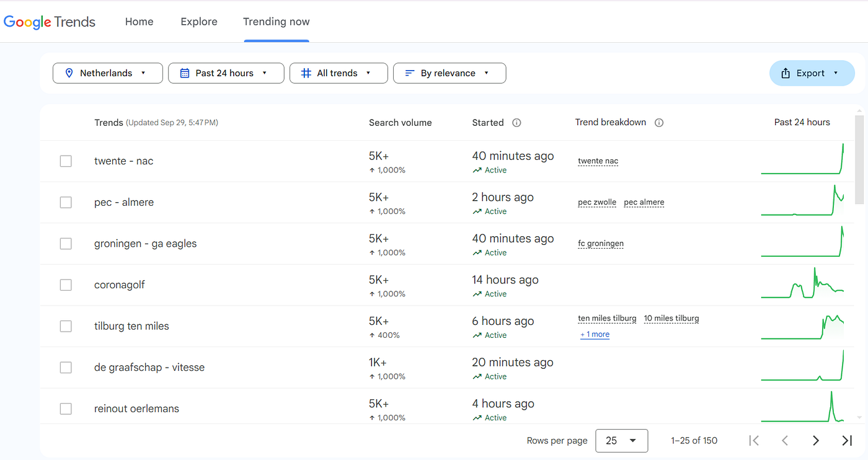This screenshot has height=460, width=868.
Task: Open the coronagolf 24-hour sparkline chart
Action: (802, 283)
